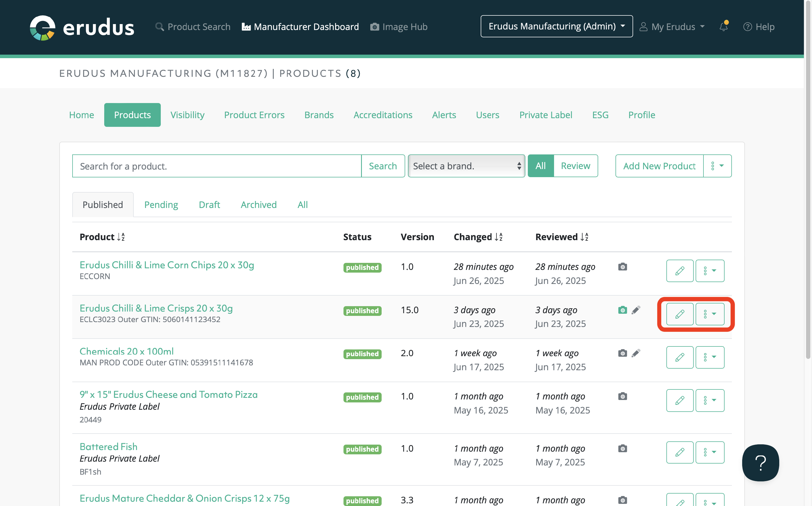The height and width of the screenshot is (506, 812).
Task: Click the Erudus logo
Action: [x=82, y=27]
